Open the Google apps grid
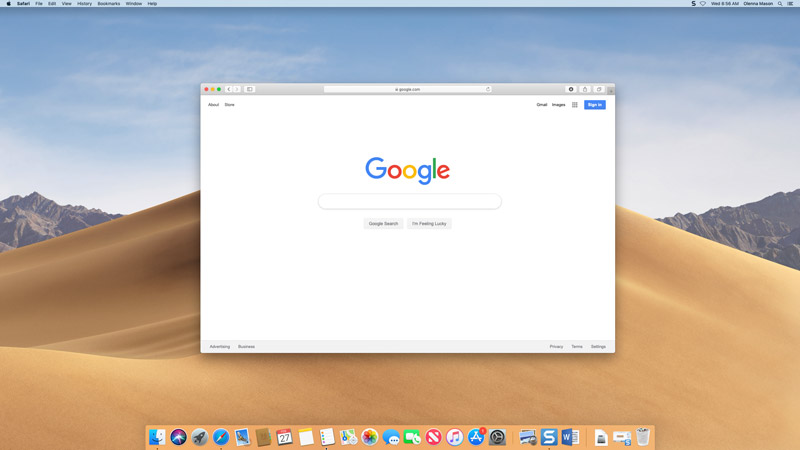Image resolution: width=800 pixels, height=450 pixels. tap(574, 105)
